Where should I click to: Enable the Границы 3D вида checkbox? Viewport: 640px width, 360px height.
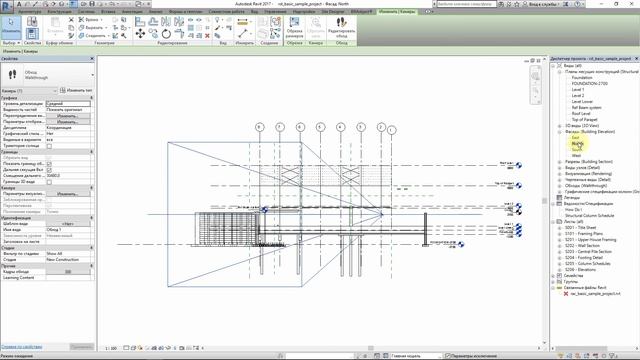click(49, 182)
